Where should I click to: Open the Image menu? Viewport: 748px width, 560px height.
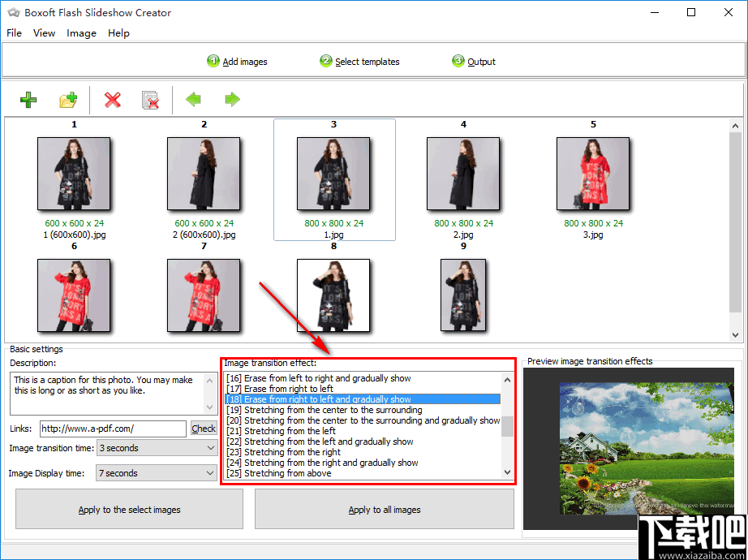(x=81, y=33)
